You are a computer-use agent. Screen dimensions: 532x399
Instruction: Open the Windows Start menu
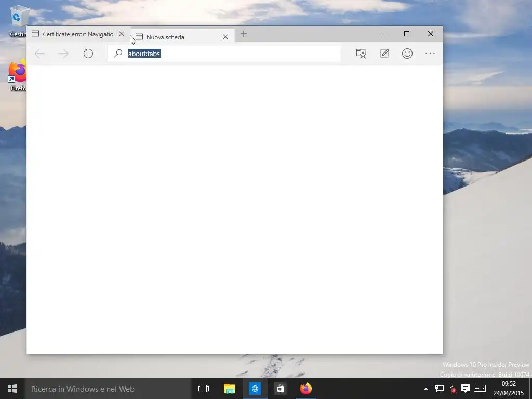[x=12, y=389]
